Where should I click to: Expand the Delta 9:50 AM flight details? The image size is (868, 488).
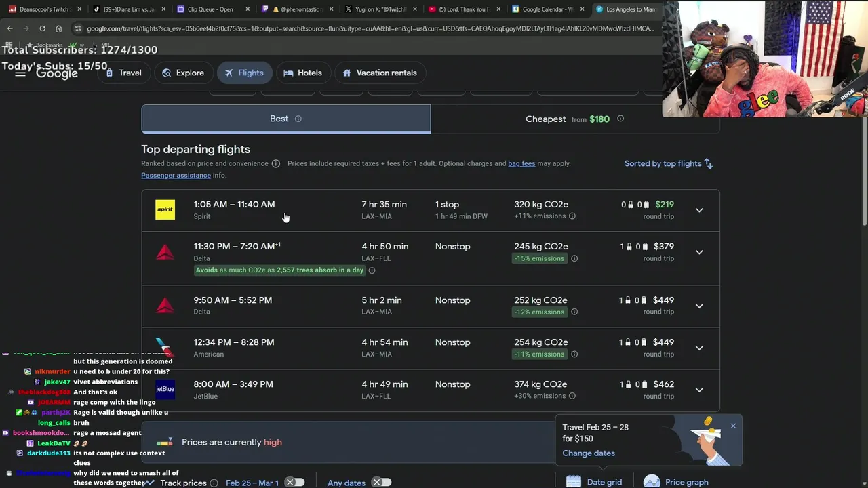tap(699, 306)
